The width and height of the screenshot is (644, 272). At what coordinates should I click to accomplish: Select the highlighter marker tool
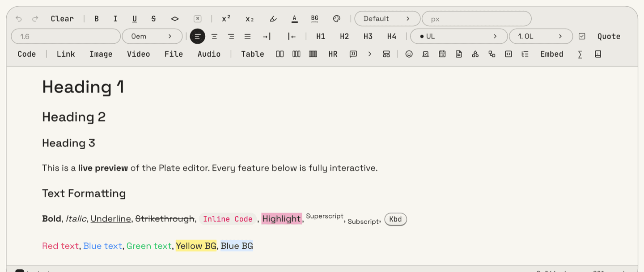273,19
